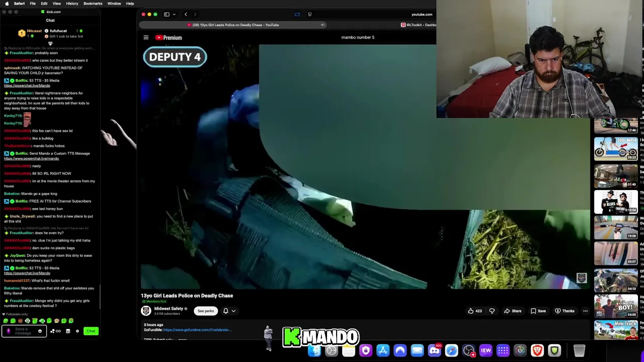Image resolution: width=644 pixels, height=362 pixels.
Task: Open Brave browser from the Dock
Action: [537, 350]
